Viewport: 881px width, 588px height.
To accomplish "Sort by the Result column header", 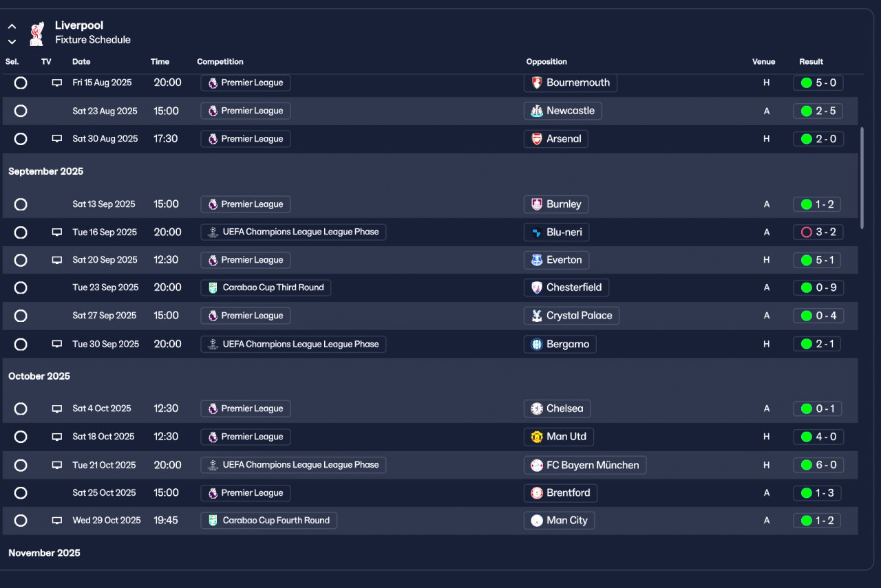I will [811, 62].
